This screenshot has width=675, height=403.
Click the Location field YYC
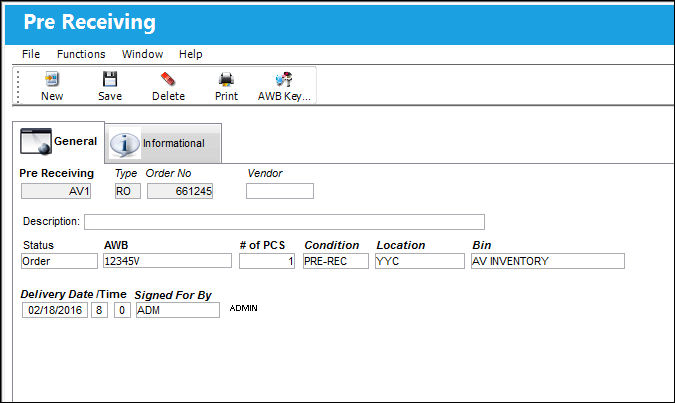(420, 261)
